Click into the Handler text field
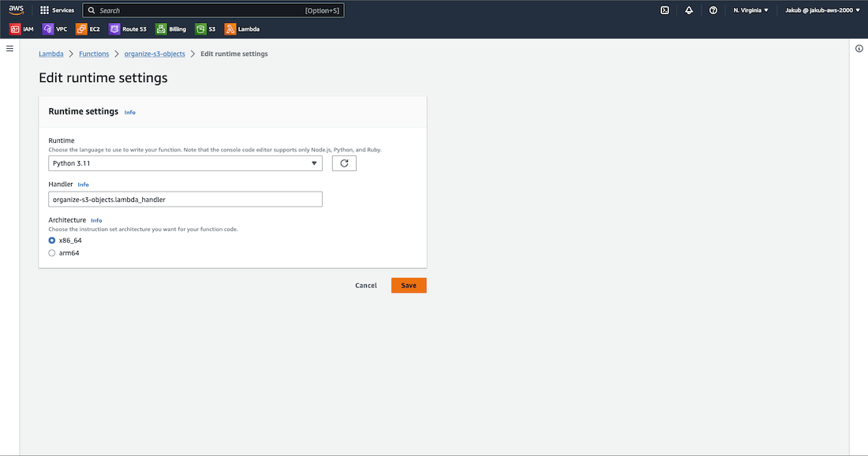This screenshot has height=456, width=868. (185, 200)
